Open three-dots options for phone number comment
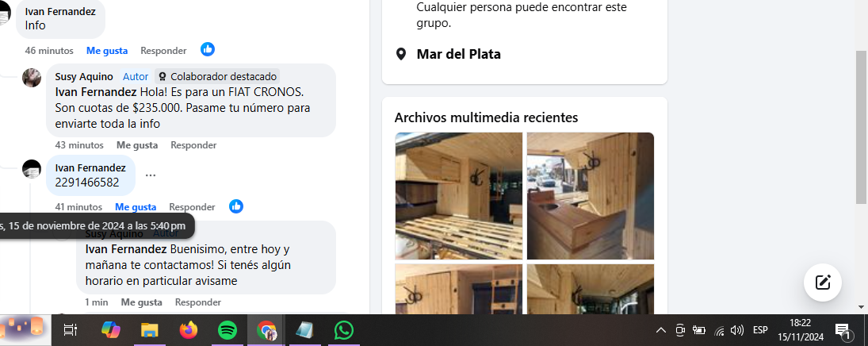Screen dimensions: 868x346 pos(151,175)
